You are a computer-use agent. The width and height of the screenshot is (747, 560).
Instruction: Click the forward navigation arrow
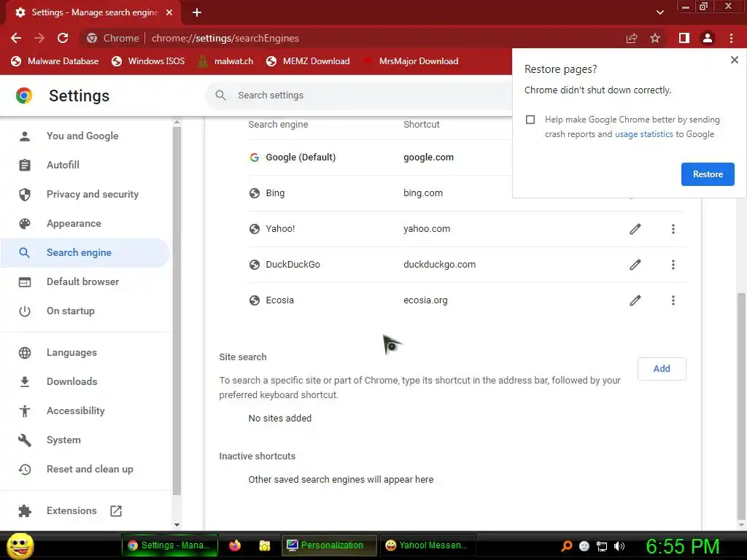click(x=39, y=38)
